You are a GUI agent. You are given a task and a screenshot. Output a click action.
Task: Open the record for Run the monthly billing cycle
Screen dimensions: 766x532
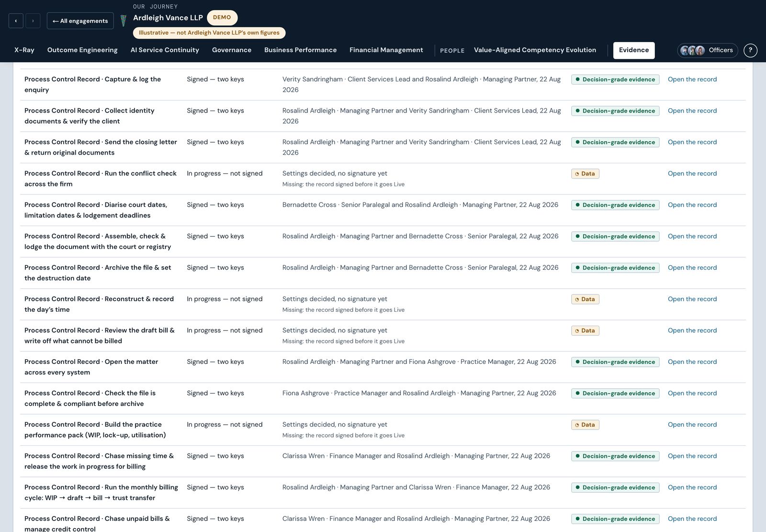692,487
